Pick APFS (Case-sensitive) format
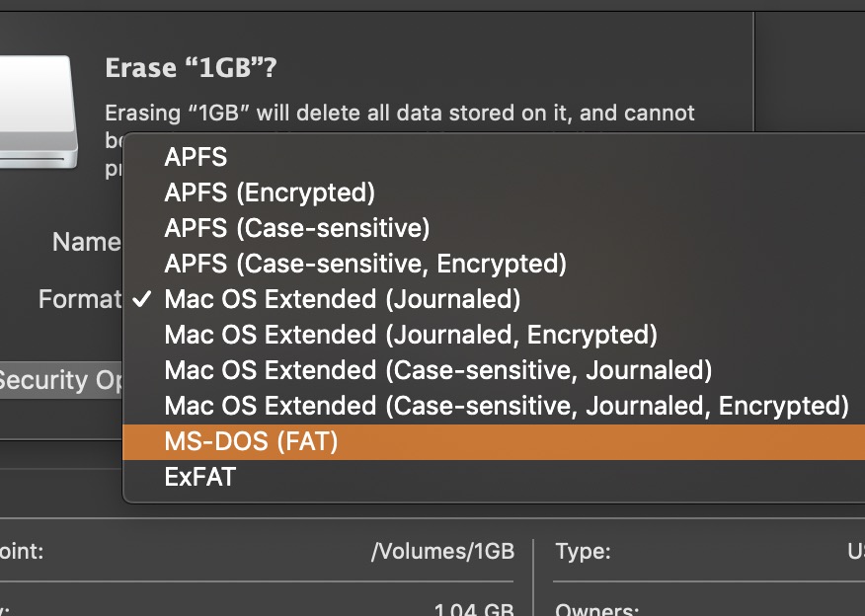The width and height of the screenshot is (865, 616). (297, 228)
